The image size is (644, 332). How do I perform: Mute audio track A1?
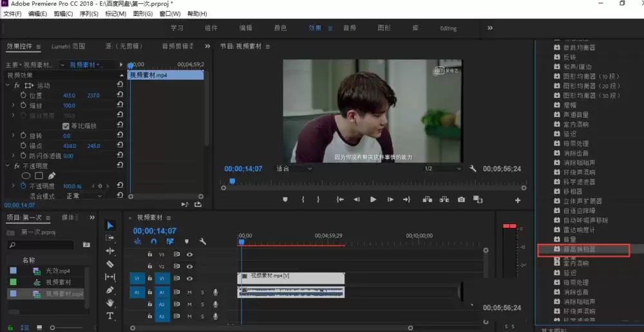click(189, 292)
